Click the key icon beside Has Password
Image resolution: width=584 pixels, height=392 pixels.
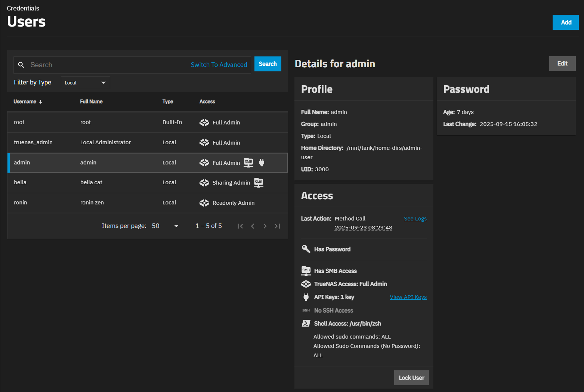[x=306, y=249]
